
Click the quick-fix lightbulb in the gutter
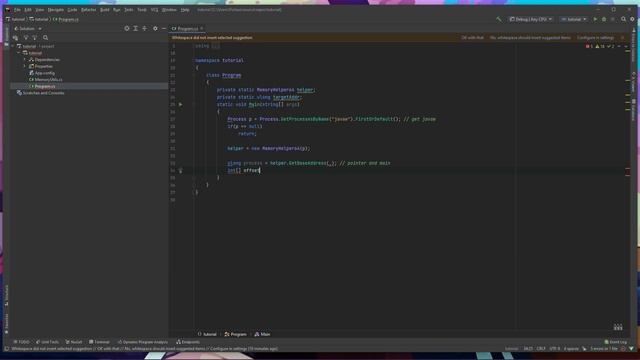(x=180, y=171)
